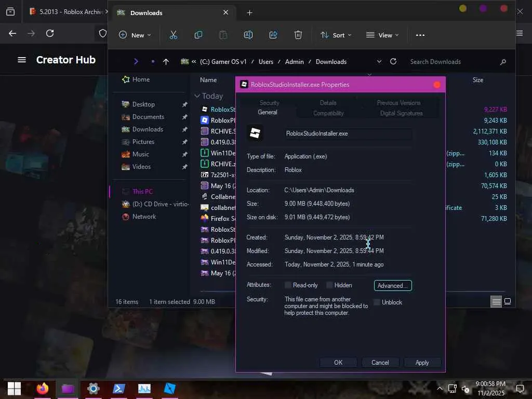Select the 7z2501 file row
Image resolution: width=532 pixels, height=399 pixels.
218,175
